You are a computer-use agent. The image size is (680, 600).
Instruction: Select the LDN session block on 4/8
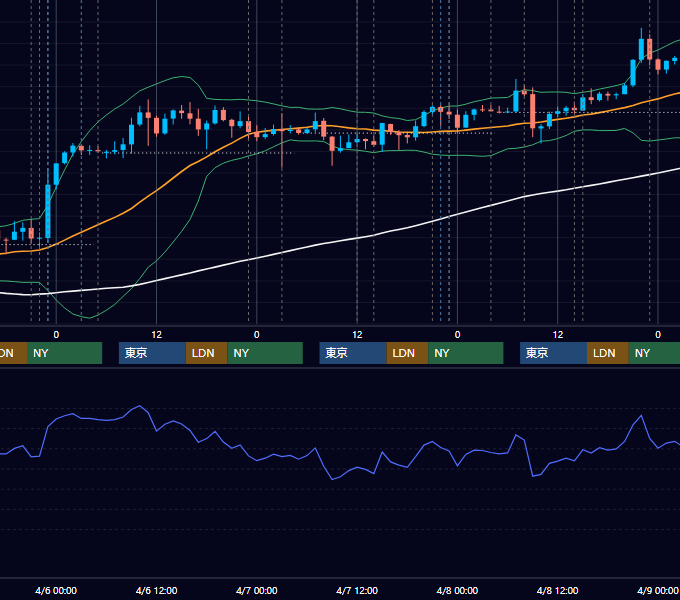click(x=608, y=353)
